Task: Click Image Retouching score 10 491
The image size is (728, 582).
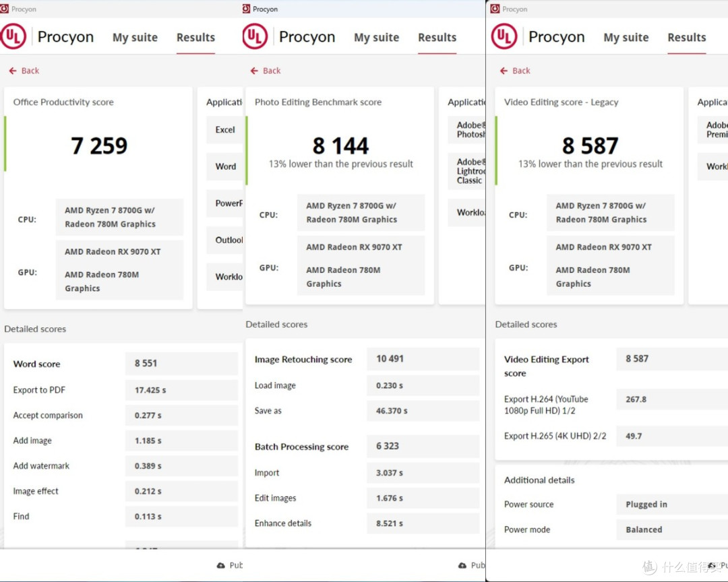Action: 423,359
